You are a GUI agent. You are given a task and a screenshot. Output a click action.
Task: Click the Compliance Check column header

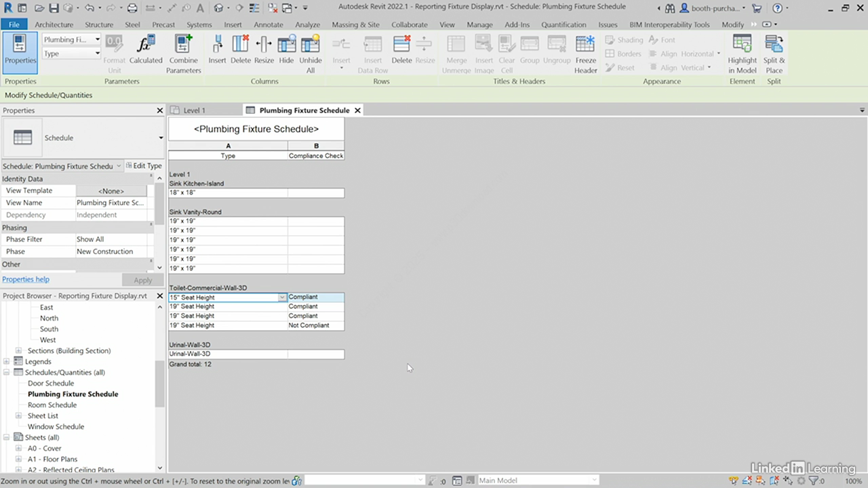pos(316,155)
